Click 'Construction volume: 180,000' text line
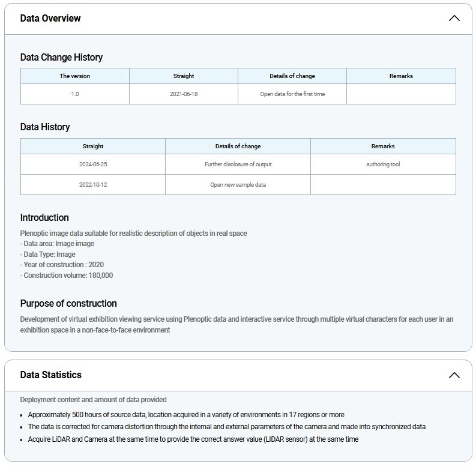Screen dimensions: 476x467 (67, 276)
